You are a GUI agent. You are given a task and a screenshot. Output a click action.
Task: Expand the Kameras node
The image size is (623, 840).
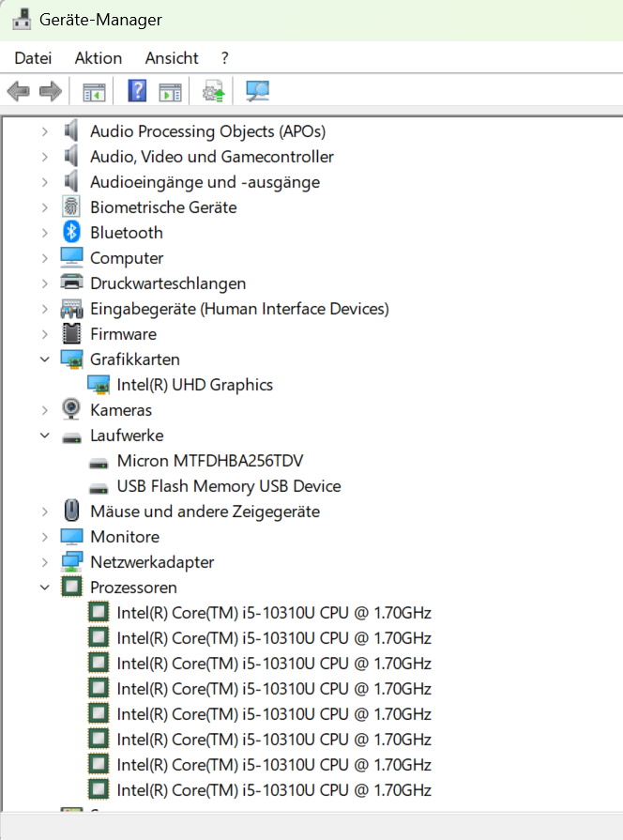click(45, 410)
